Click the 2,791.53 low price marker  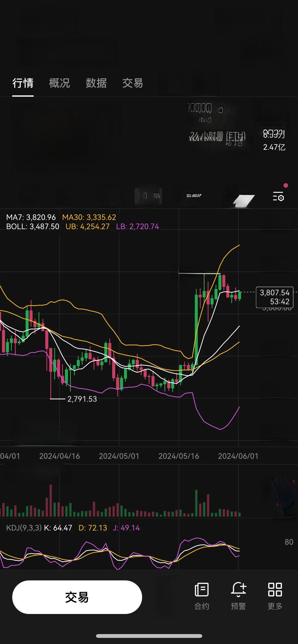82,399
